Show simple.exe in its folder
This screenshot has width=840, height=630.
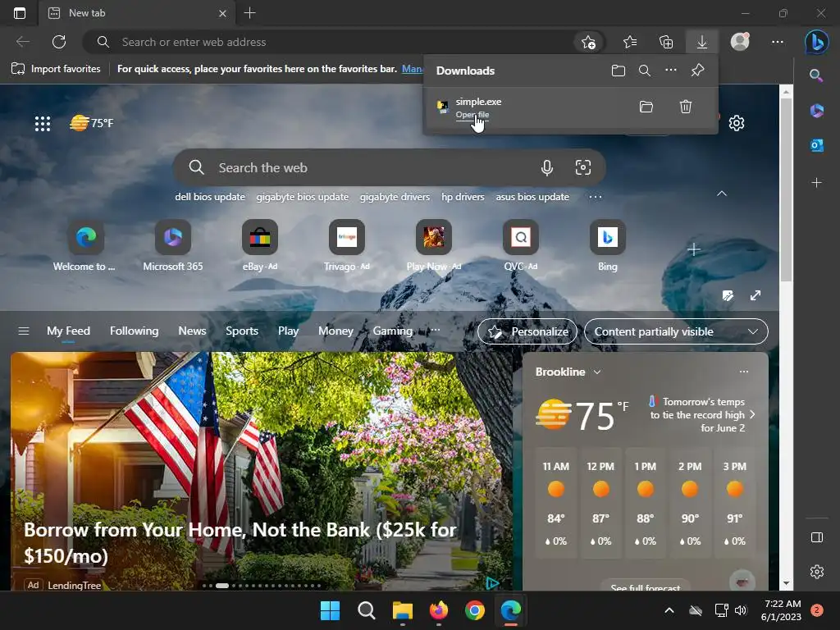click(x=646, y=107)
